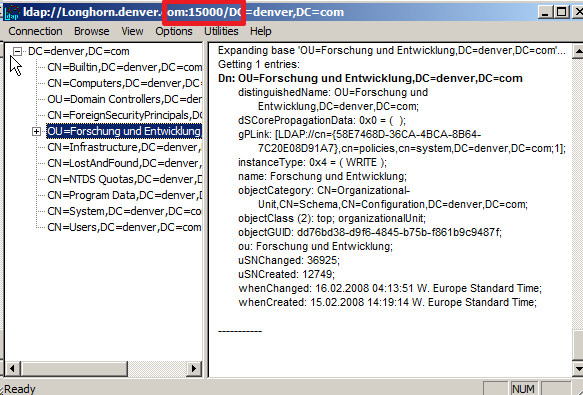Open the Utilities menu
583x395 pixels.
[221, 31]
